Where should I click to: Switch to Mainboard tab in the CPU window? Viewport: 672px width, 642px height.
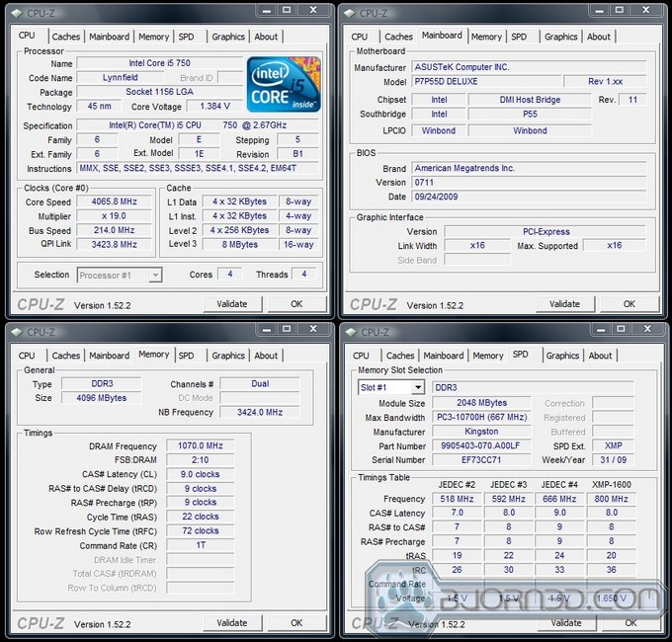pos(110,37)
